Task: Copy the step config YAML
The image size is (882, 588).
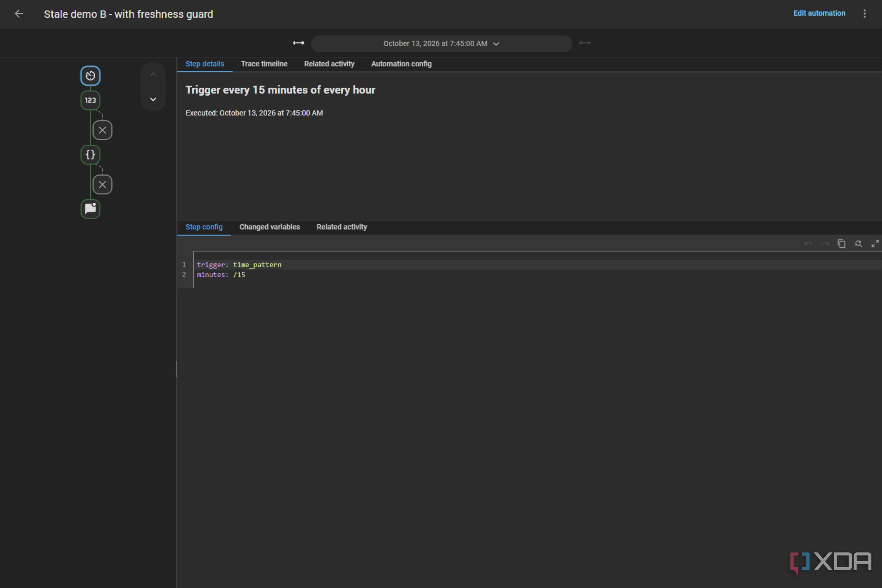Action: (841, 244)
